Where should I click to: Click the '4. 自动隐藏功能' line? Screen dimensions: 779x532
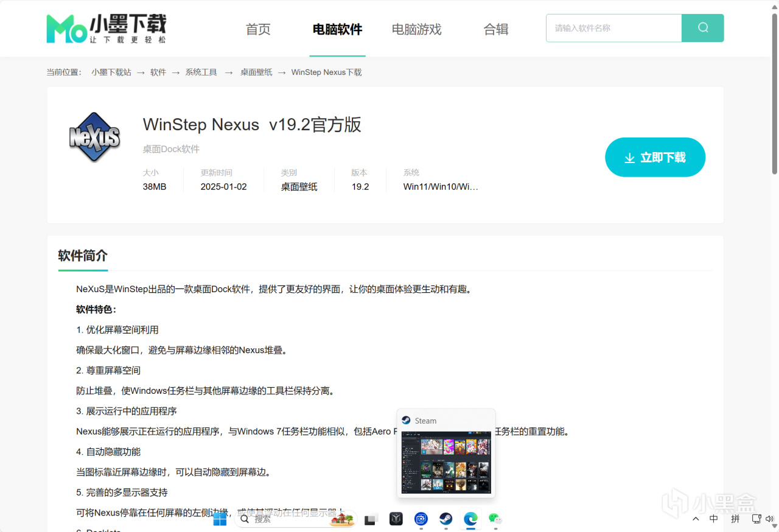pos(108,452)
